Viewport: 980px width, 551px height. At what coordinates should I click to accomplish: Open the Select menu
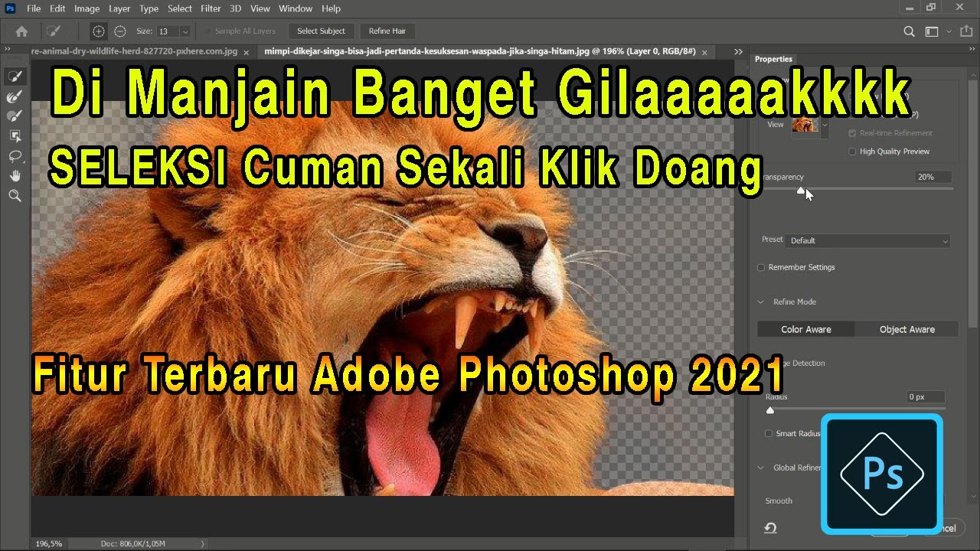pos(179,8)
